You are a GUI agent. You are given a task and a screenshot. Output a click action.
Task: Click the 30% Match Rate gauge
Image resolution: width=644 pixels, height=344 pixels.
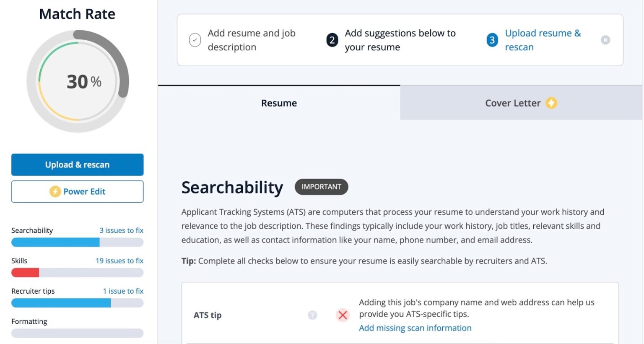pos(78,81)
